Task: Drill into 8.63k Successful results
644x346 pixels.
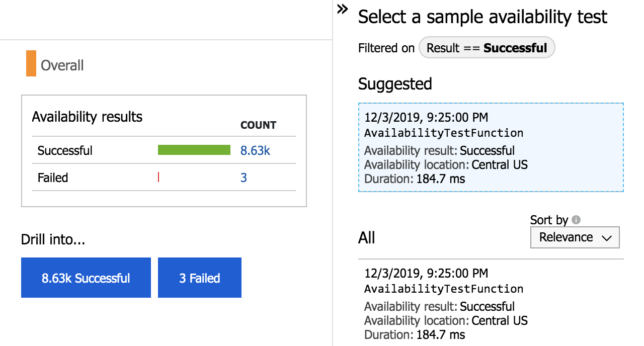Action: (86, 278)
